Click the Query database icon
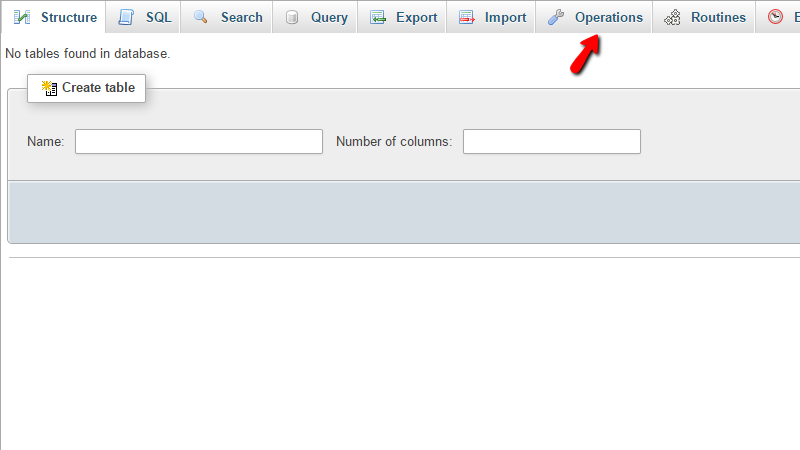Viewport: 800px width, 450px height. point(292,18)
